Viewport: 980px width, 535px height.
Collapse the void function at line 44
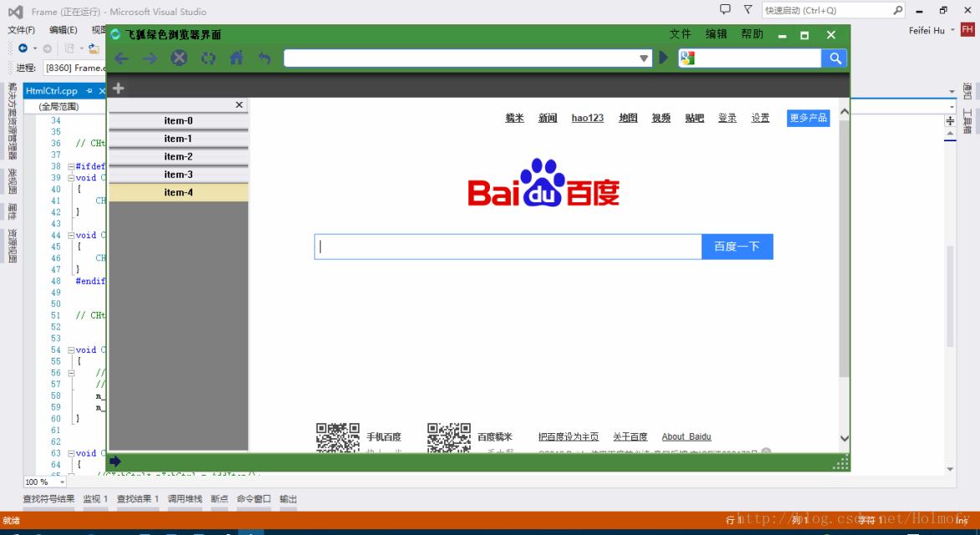[x=70, y=235]
